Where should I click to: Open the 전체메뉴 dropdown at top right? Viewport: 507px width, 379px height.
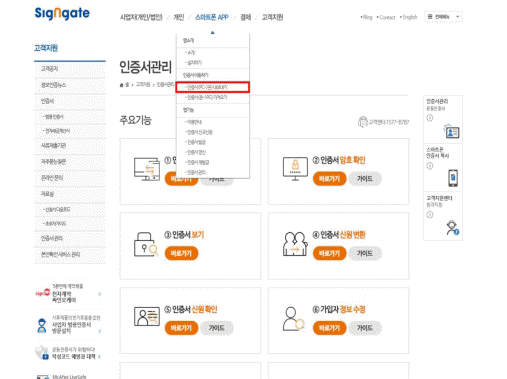pos(443,17)
